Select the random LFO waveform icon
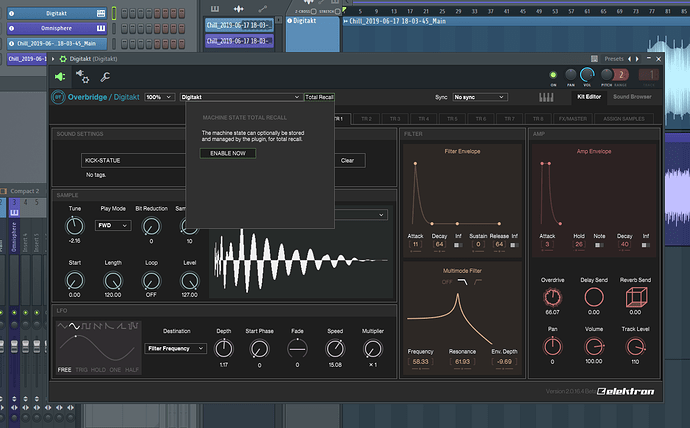The image size is (690, 428). click(x=133, y=326)
